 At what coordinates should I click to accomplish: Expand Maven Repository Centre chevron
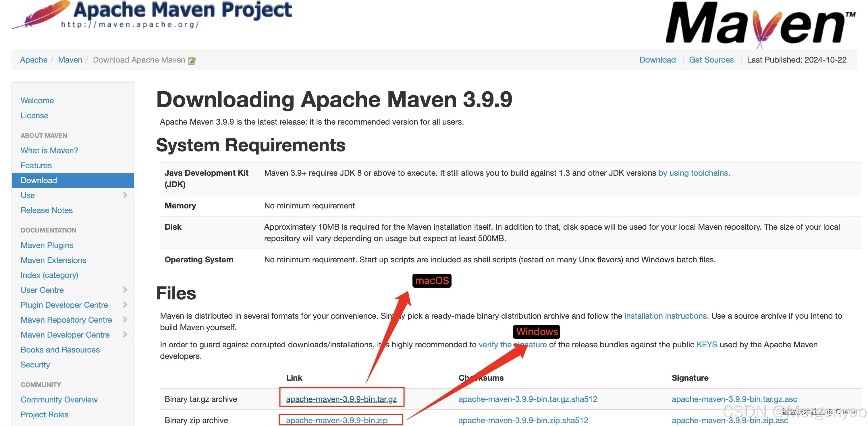pyautogui.click(x=125, y=319)
